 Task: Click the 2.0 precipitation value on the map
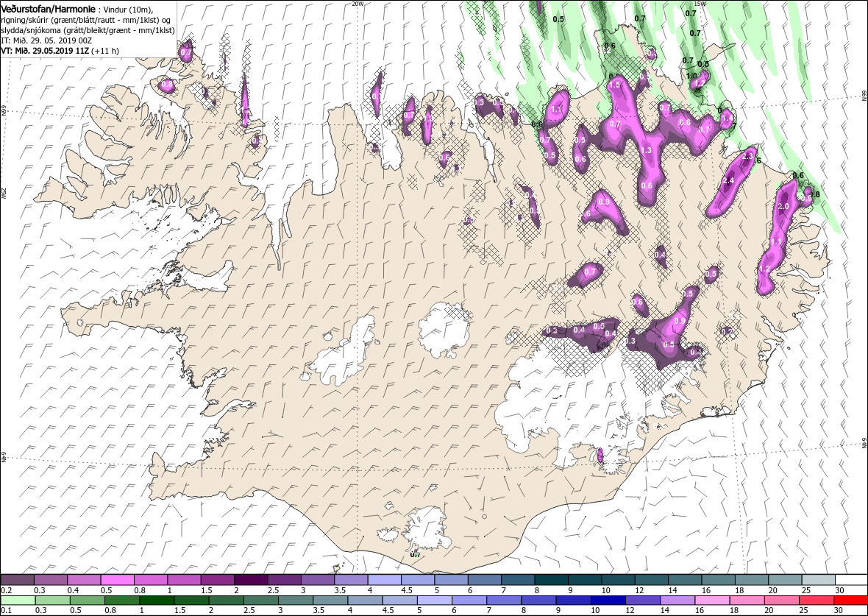(783, 206)
